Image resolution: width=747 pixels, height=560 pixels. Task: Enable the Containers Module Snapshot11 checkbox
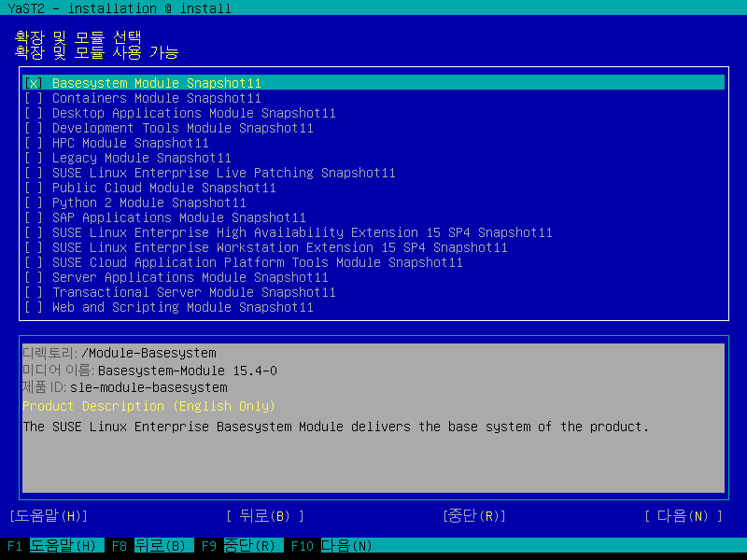[35, 98]
